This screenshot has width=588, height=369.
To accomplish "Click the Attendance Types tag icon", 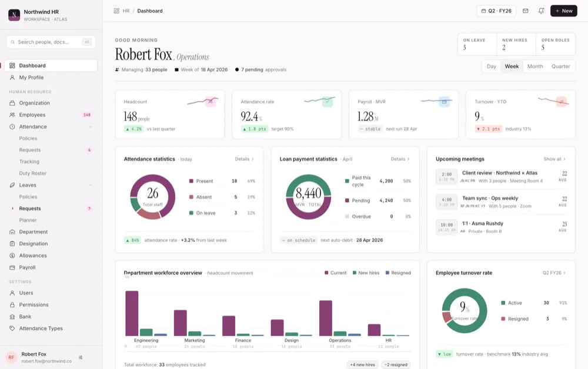I will pyautogui.click(x=12, y=328).
